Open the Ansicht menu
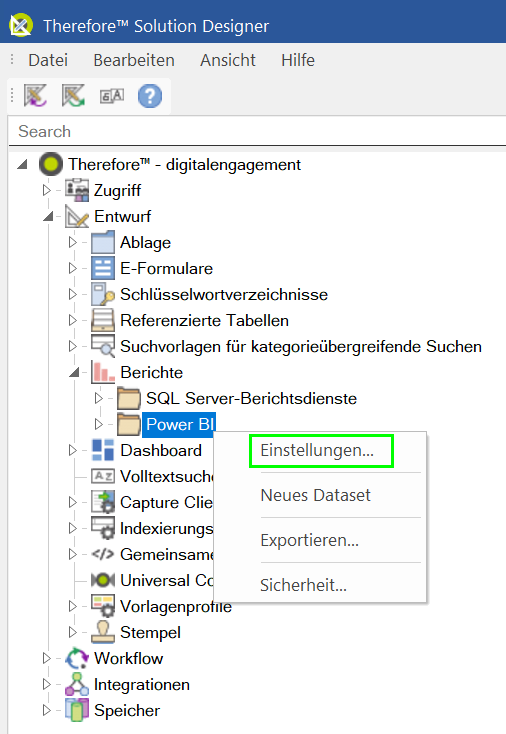This screenshot has height=734, width=506. (x=228, y=60)
